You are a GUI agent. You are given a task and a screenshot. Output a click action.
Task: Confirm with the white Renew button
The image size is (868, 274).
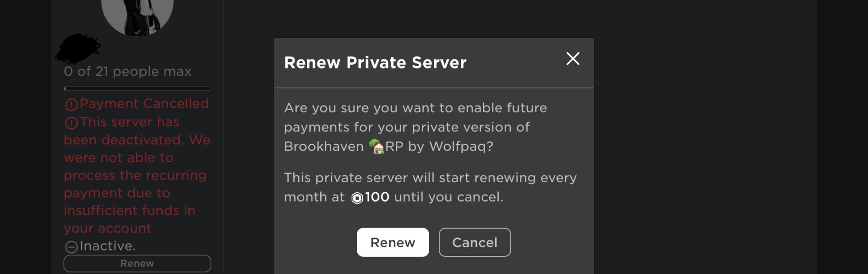coord(393,242)
